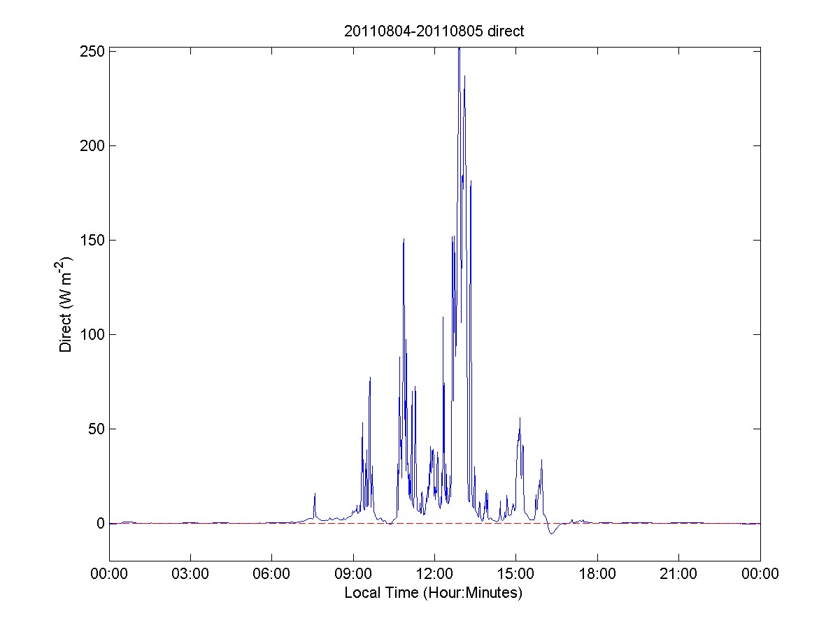Click the tallest blue peak near 13:00
Screen dimensions: 840x630
point(459,50)
